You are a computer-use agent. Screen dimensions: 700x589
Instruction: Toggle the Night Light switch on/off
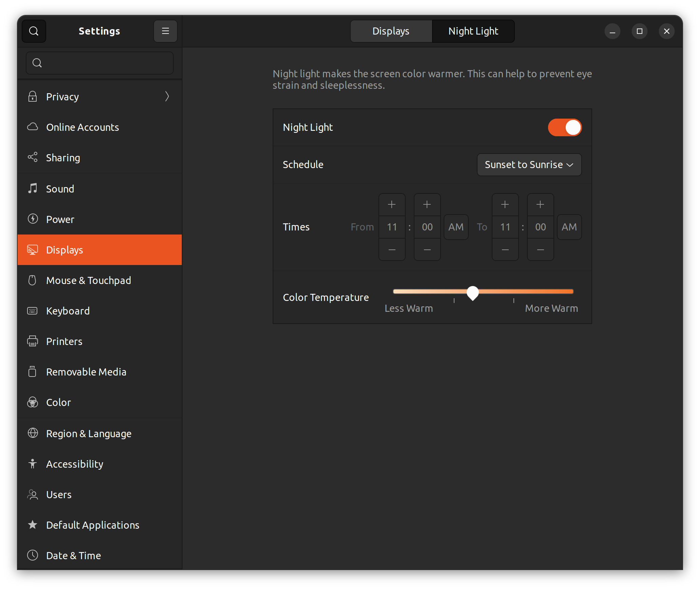[x=564, y=127]
